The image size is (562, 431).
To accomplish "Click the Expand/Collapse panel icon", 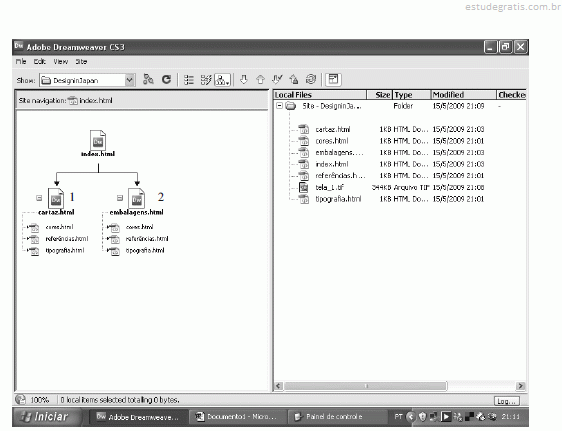I will click(333, 80).
